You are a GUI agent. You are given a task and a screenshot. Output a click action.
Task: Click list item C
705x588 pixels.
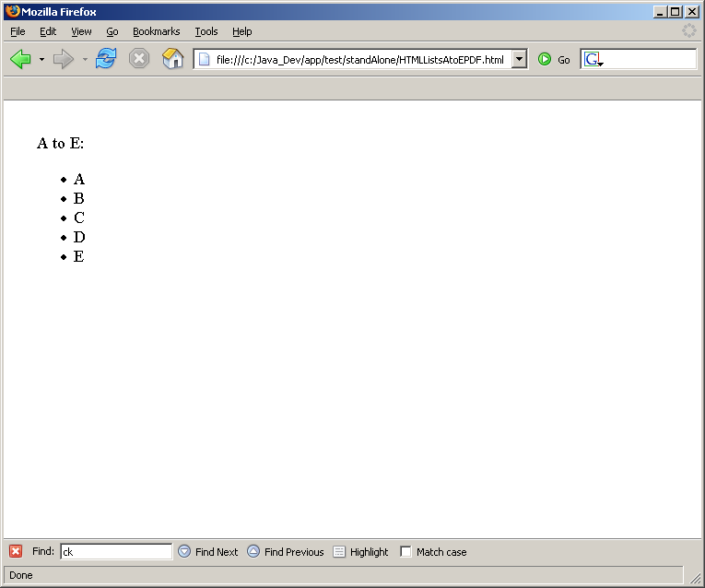point(79,218)
